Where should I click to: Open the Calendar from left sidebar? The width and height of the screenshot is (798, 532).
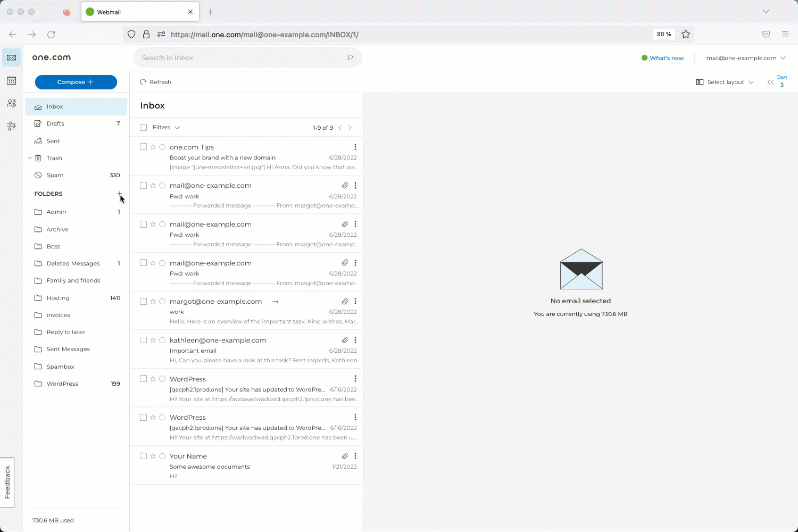pyautogui.click(x=11, y=80)
